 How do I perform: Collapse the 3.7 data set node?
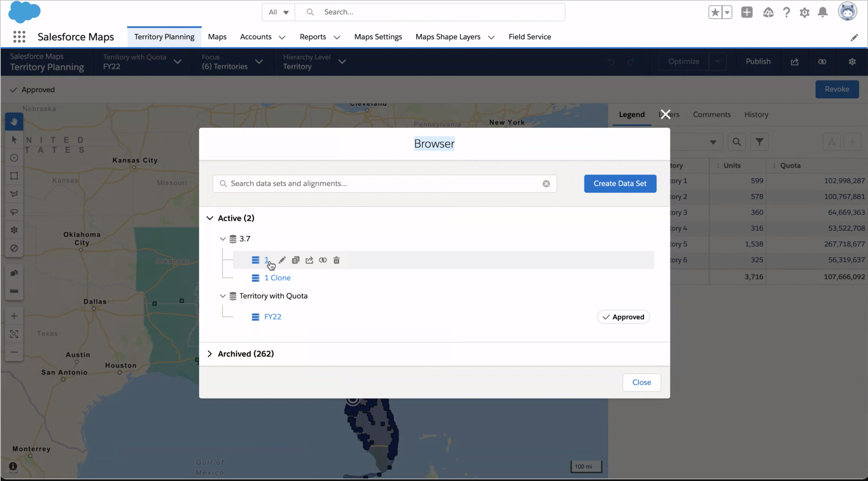(x=223, y=239)
